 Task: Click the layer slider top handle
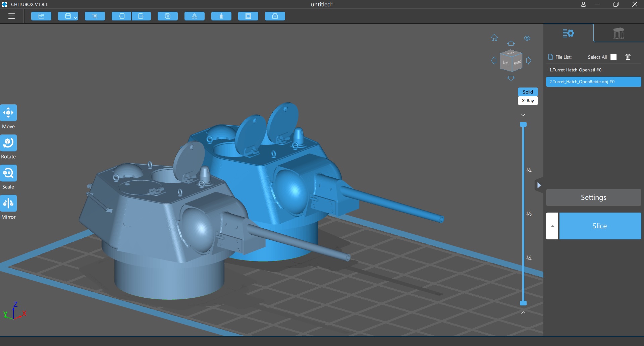523,125
